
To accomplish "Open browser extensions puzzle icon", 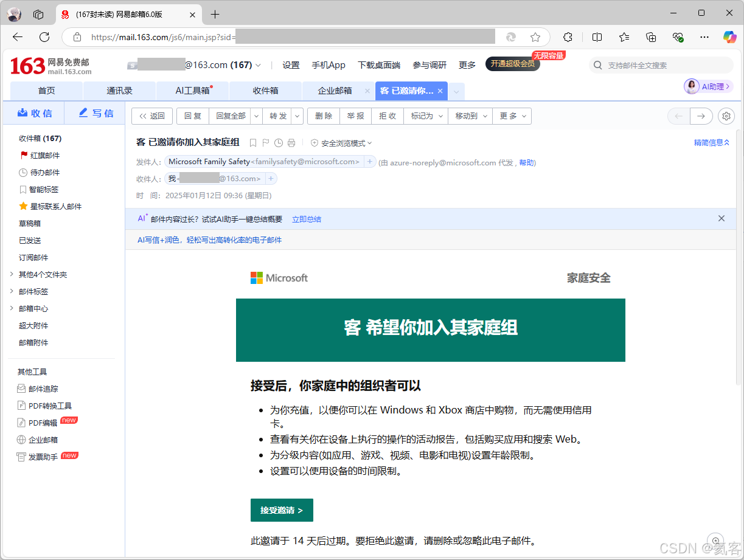I will point(568,37).
